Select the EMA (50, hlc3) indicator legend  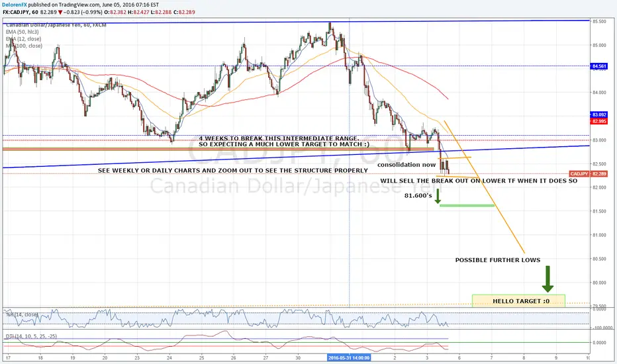click(22, 32)
